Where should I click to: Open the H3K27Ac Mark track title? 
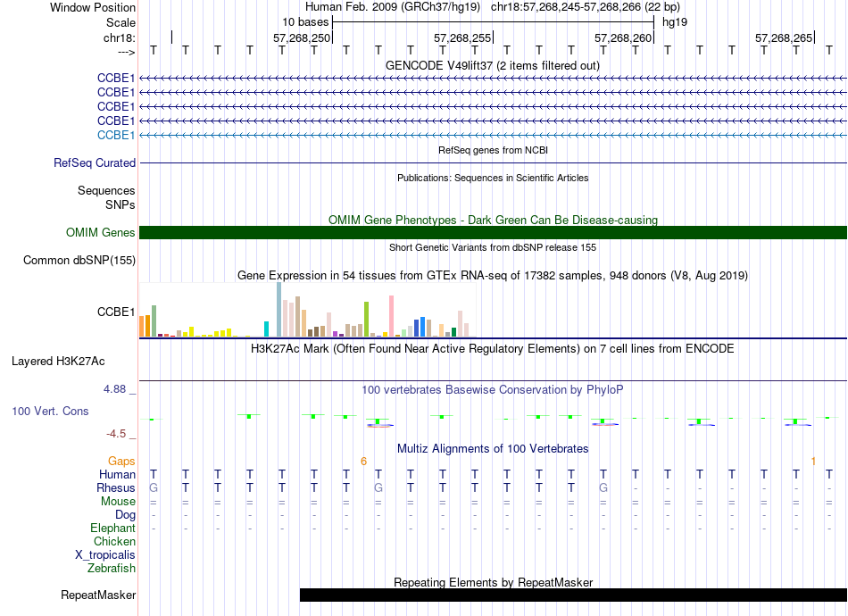(493, 349)
